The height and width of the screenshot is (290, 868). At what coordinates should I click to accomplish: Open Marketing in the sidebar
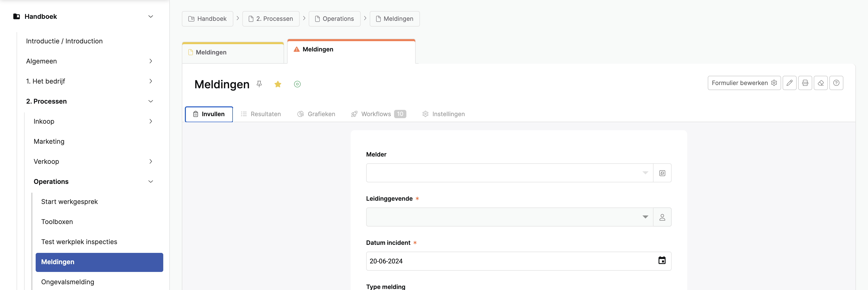pos(49,142)
